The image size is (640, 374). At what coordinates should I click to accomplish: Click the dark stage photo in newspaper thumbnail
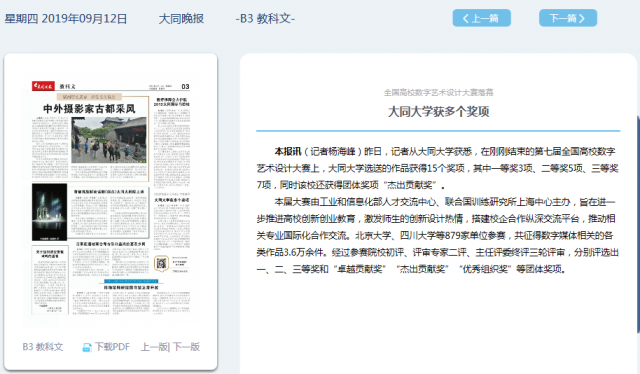(49, 212)
